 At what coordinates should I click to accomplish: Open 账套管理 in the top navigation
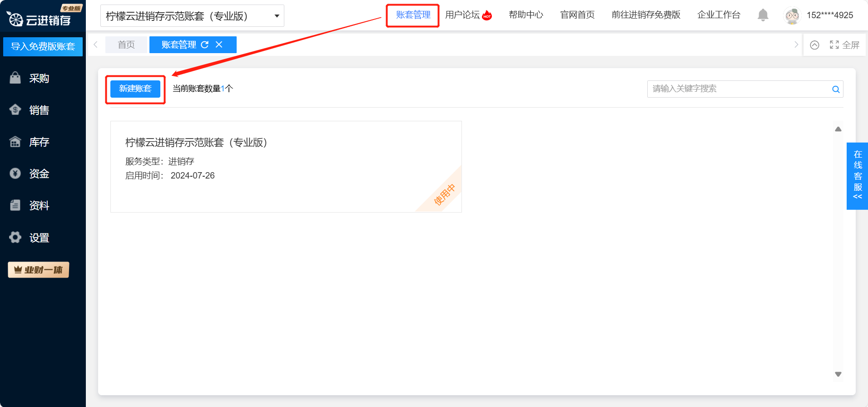click(x=413, y=15)
